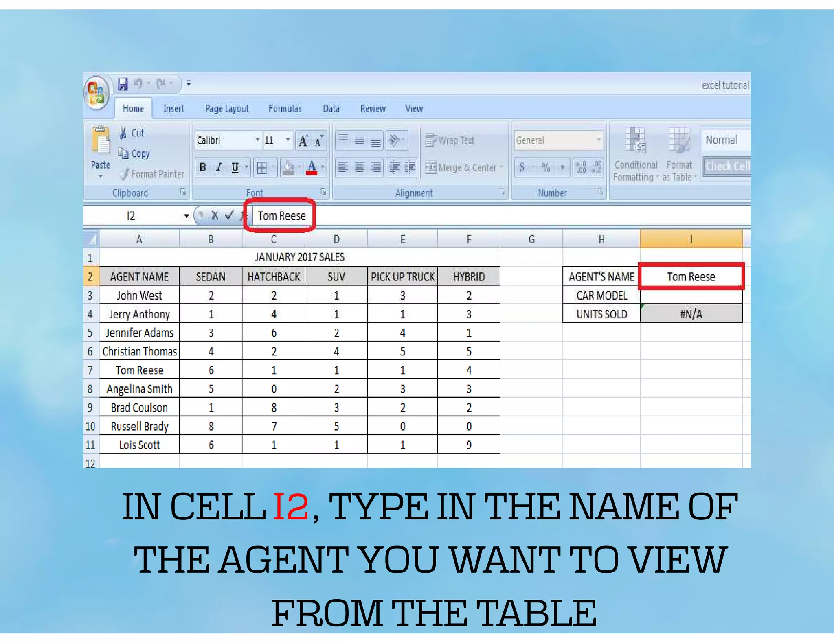Click Merge & Center button

(x=461, y=168)
